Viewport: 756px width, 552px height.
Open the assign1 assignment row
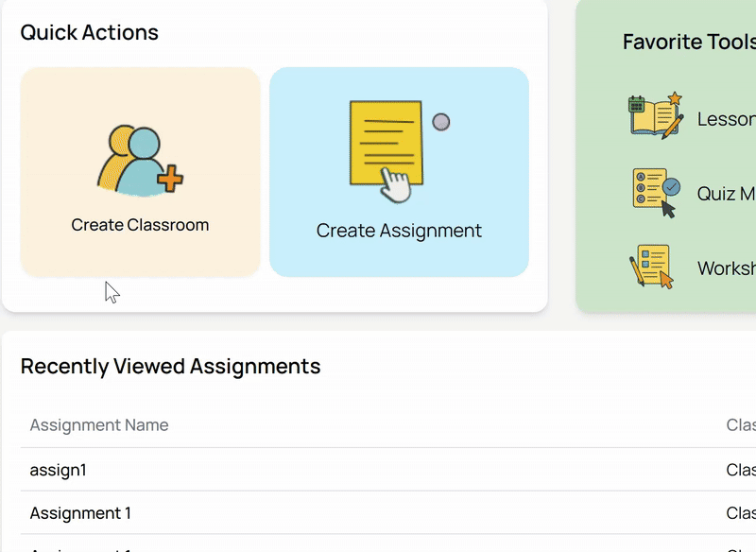(59, 470)
